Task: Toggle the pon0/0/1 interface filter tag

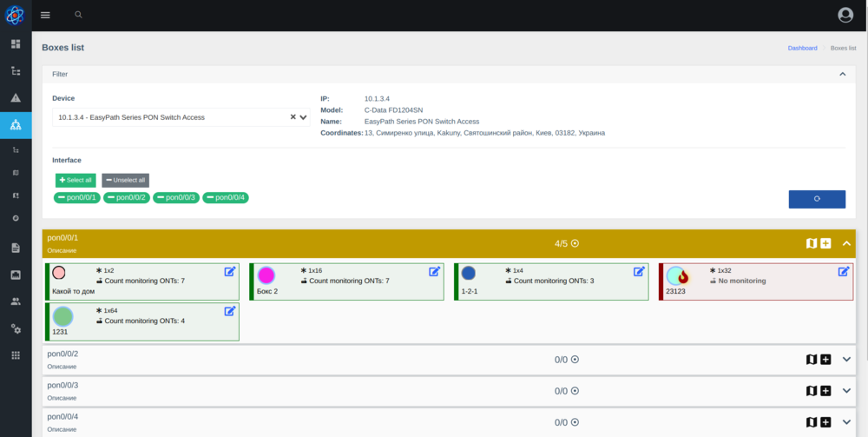Action: click(77, 198)
